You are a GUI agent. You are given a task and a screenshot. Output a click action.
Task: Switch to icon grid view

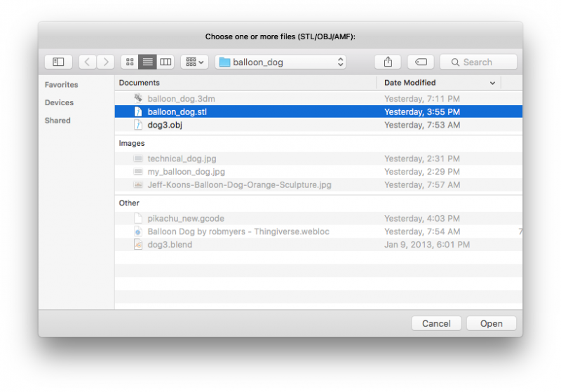tap(130, 62)
